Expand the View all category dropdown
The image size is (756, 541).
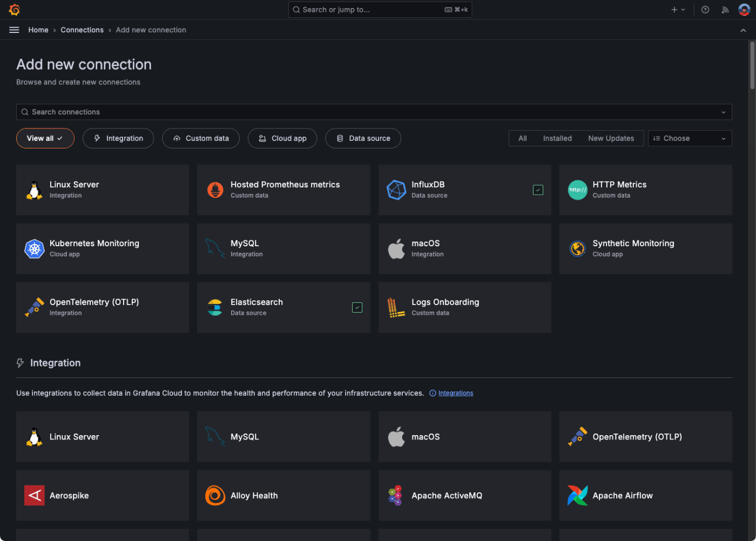pyautogui.click(x=45, y=138)
